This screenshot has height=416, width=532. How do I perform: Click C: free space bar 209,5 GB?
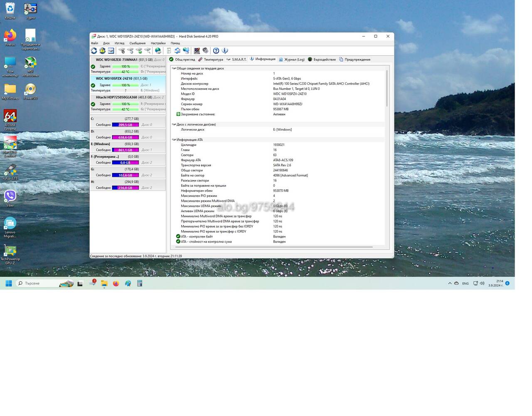click(126, 125)
